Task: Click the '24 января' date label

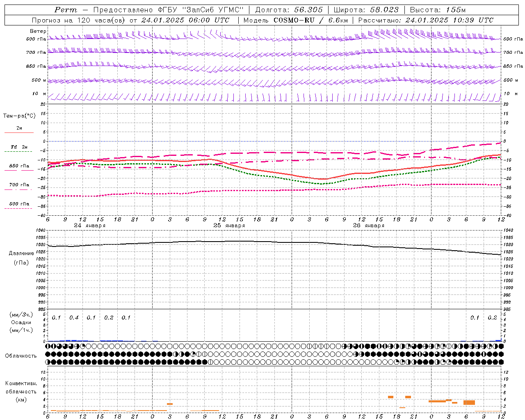Action: 89,226
